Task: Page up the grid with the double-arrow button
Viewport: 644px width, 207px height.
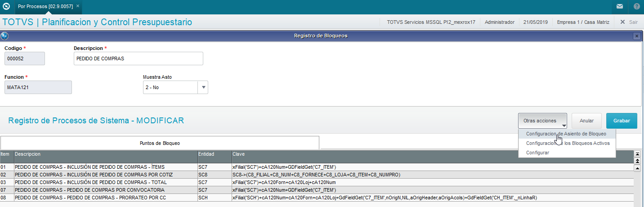Action: coord(637,161)
